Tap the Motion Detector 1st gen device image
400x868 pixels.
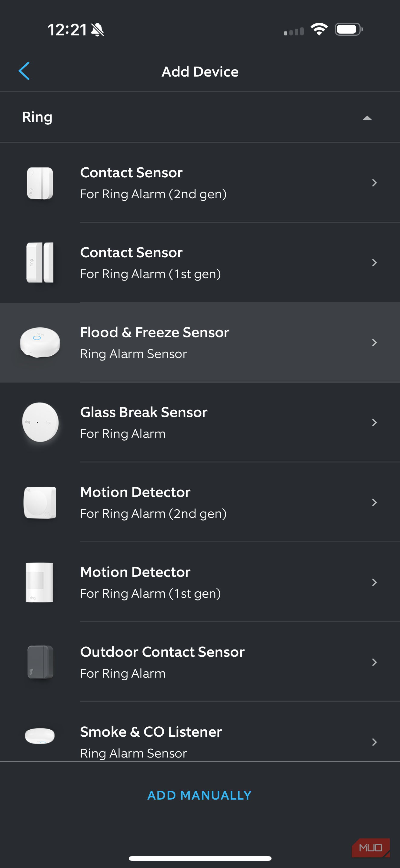[39, 582]
